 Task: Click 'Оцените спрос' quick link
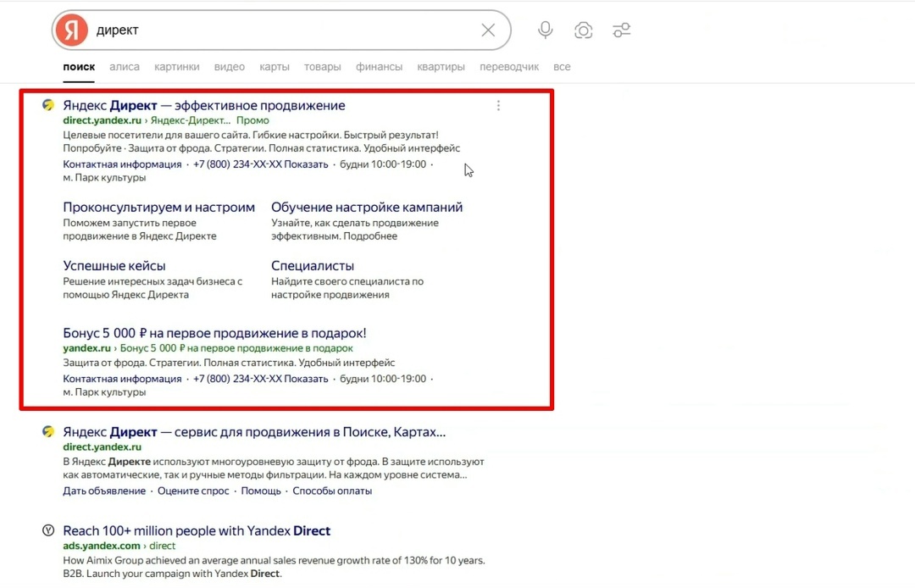click(x=193, y=491)
